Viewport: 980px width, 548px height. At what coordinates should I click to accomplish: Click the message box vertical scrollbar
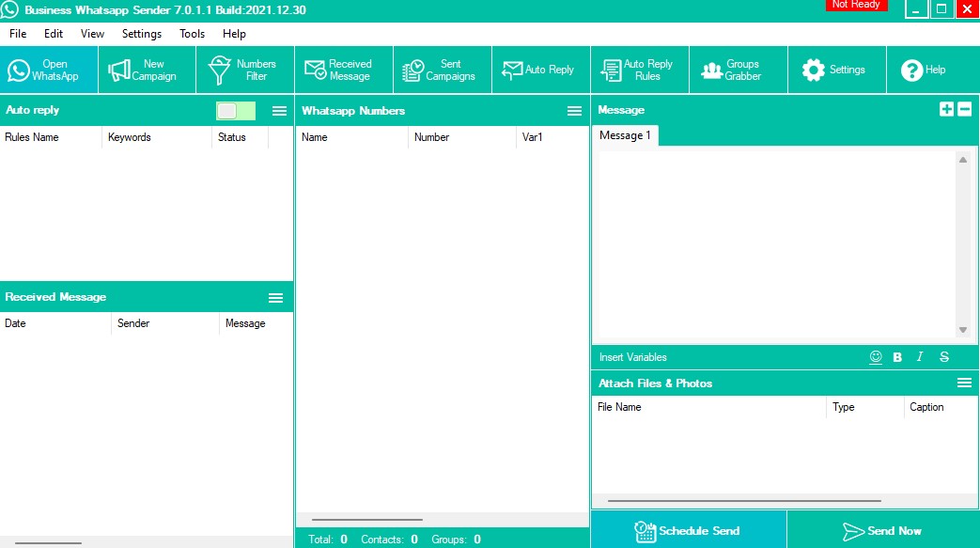click(962, 244)
